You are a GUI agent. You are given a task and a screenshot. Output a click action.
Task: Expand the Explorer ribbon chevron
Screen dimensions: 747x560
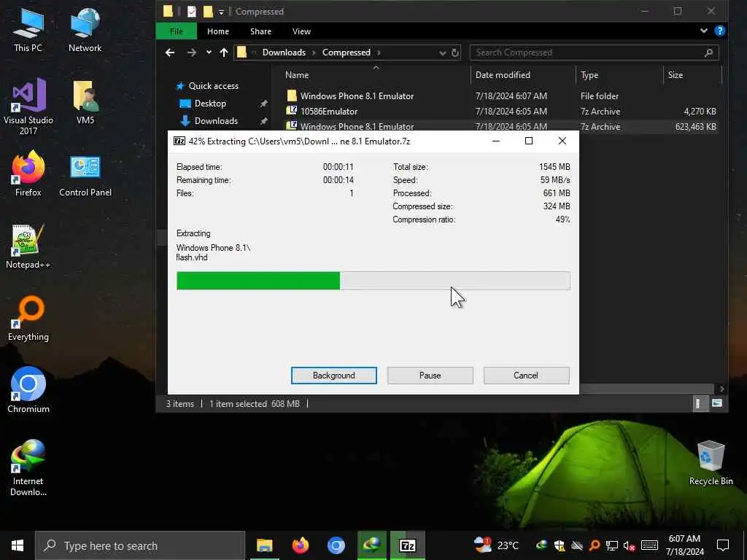click(704, 31)
